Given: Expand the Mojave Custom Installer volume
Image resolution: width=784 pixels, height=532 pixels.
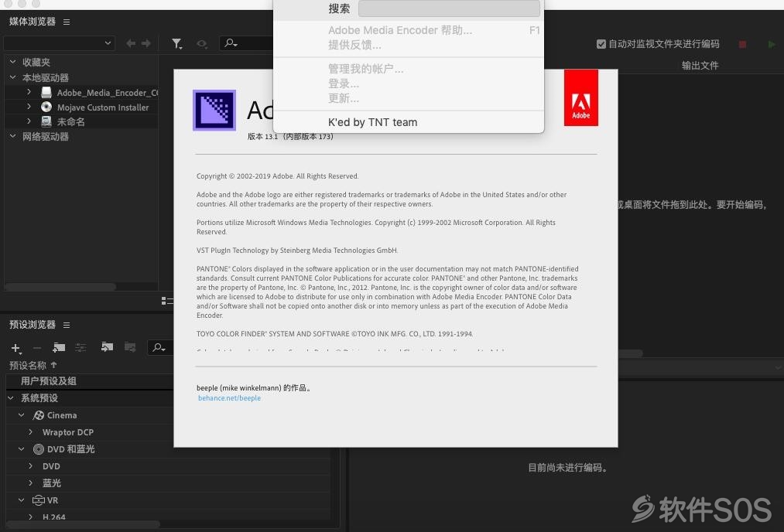Looking at the screenshot, I should click(x=29, y=107).
